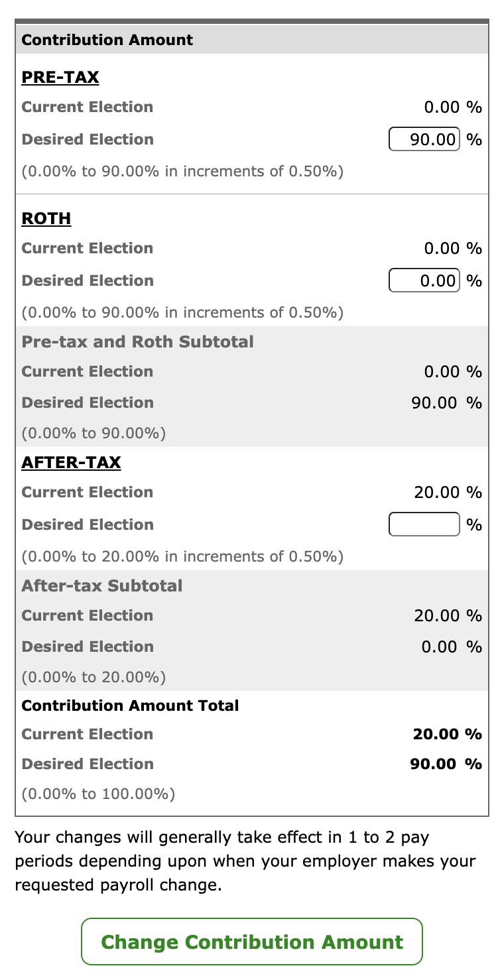Click the bold total Current Election 20.00 %
Screen dimensions: 500x980
[447, 734]
